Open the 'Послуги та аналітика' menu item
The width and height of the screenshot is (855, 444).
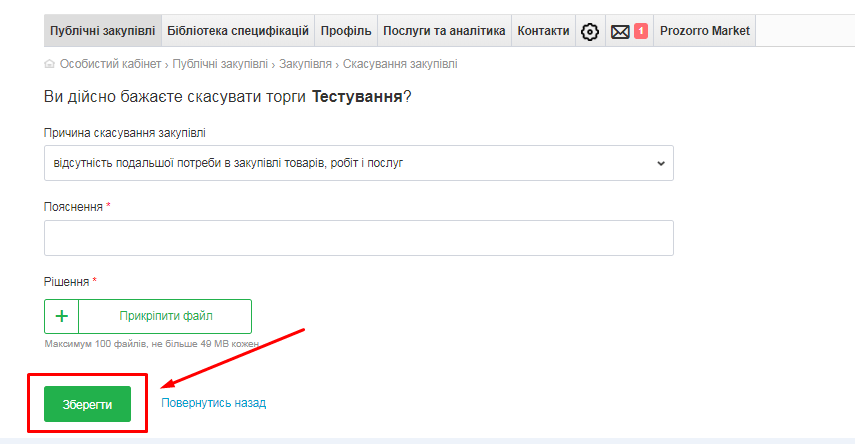[444, 31]
